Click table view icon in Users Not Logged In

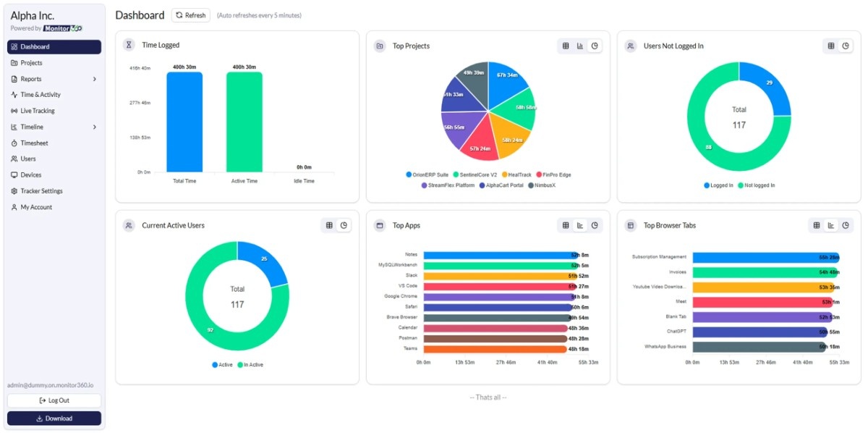pos(831,46)
